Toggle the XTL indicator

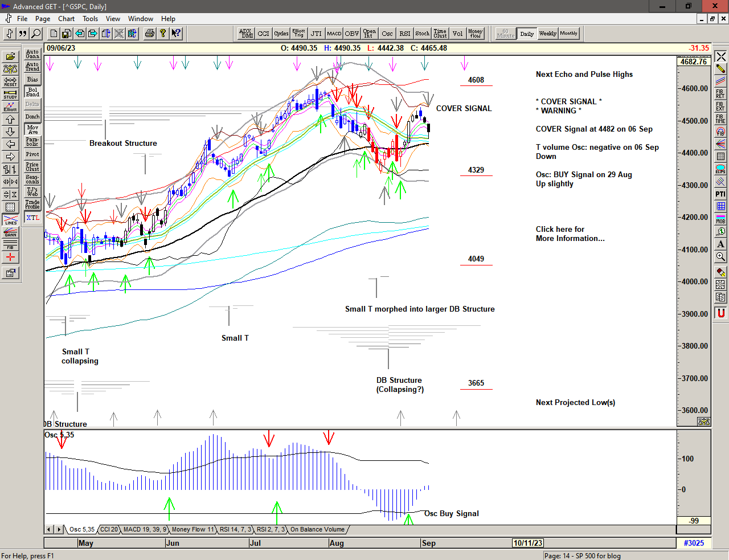tap(32, 218)
